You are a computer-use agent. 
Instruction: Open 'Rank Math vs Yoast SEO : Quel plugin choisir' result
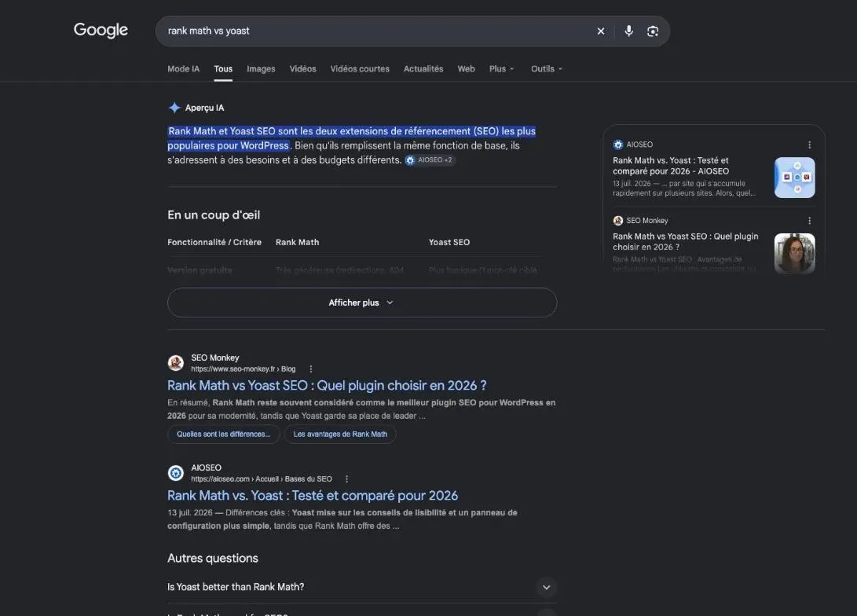point(327,386)
